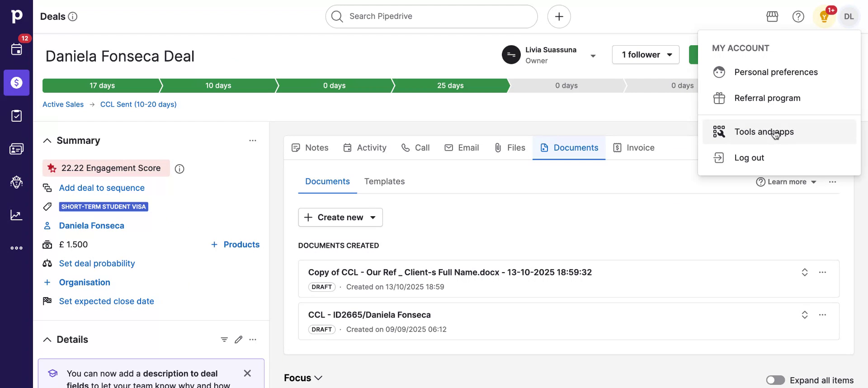Switch to the Invoice tab
The image size is (868, 388).
634,148
